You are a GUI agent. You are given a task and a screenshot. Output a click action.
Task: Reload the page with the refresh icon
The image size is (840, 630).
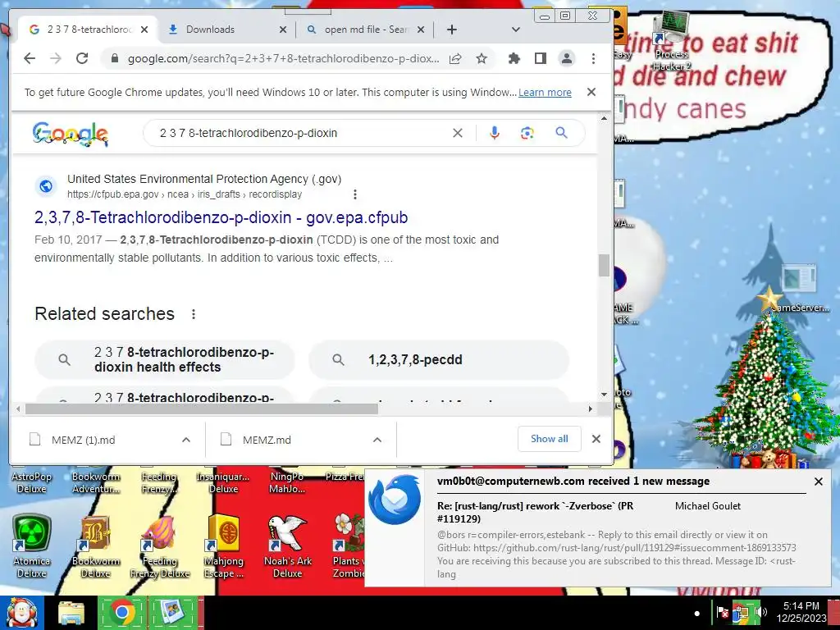(81, 58)
